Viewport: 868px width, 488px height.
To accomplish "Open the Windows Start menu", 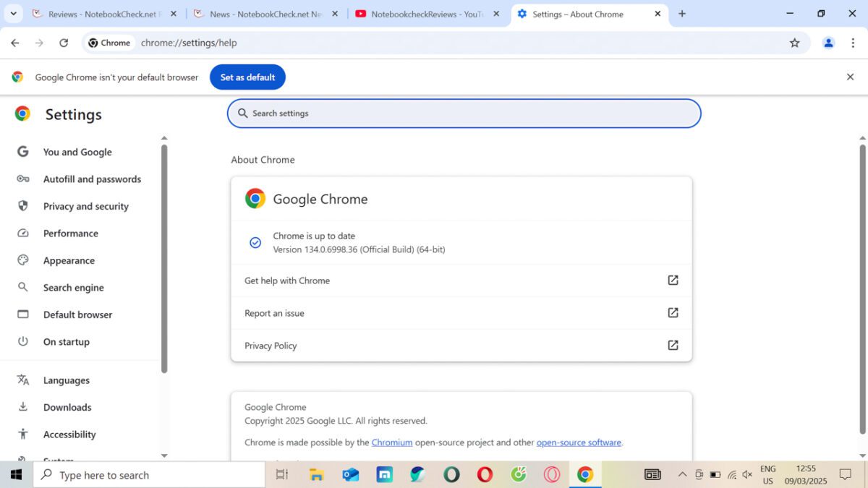I will coord(16,475).
